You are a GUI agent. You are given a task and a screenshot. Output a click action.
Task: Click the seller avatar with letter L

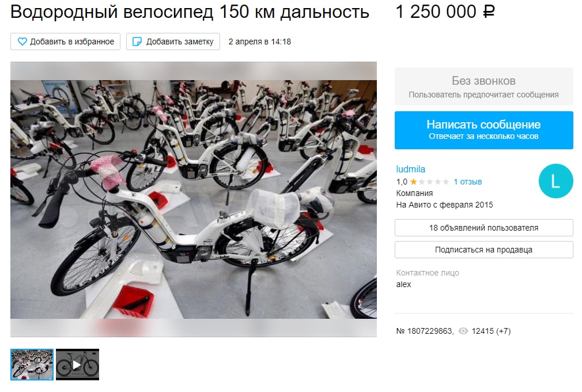tap(555, 181)
